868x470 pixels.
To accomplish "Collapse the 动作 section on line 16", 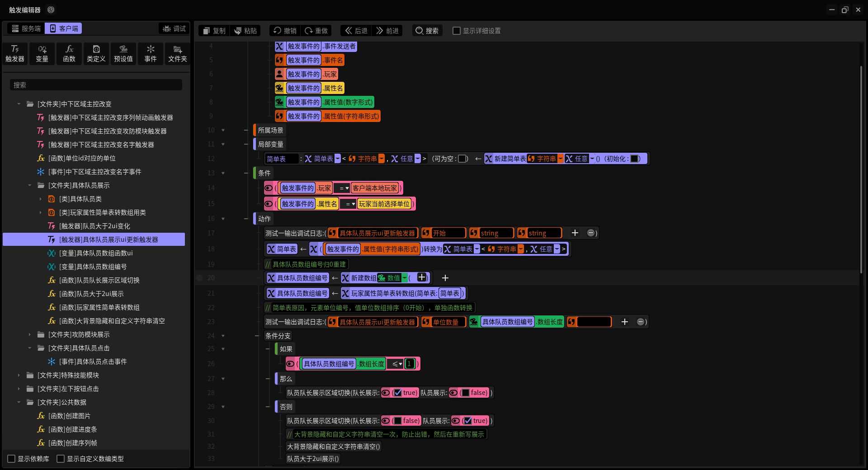I will [x=223, y=219].
